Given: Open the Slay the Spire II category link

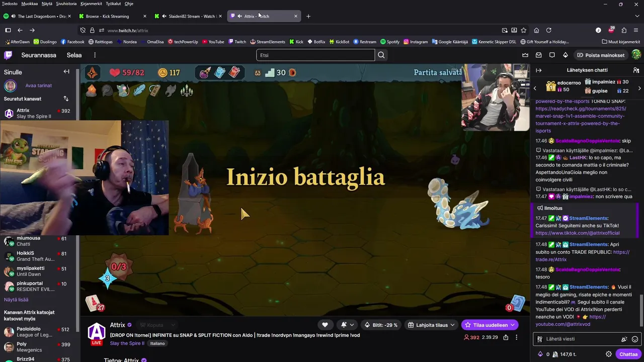Looking at the screenshot, I should [x=127, y=343].
